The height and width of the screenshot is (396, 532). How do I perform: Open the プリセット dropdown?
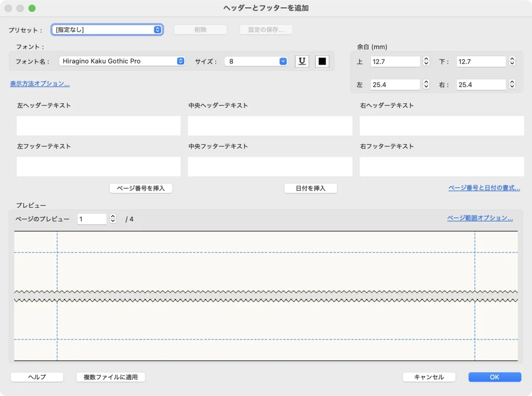pos(107,30)
